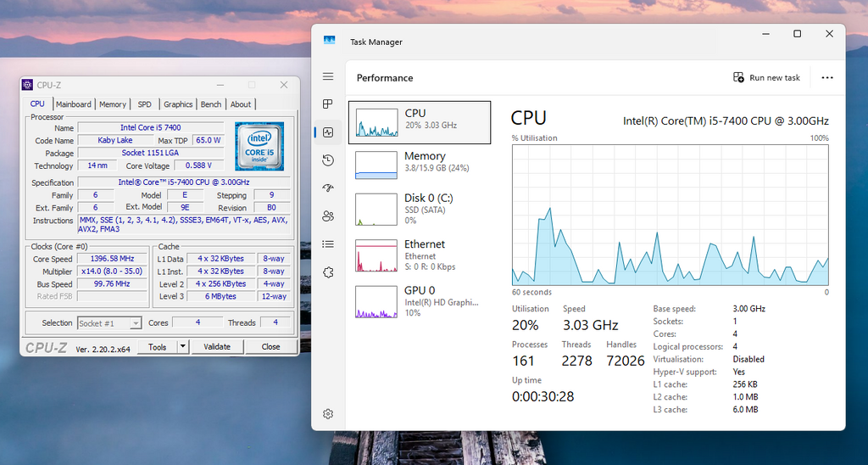Open the Socket #1 selection dropdown

click(x=109, y=323)
